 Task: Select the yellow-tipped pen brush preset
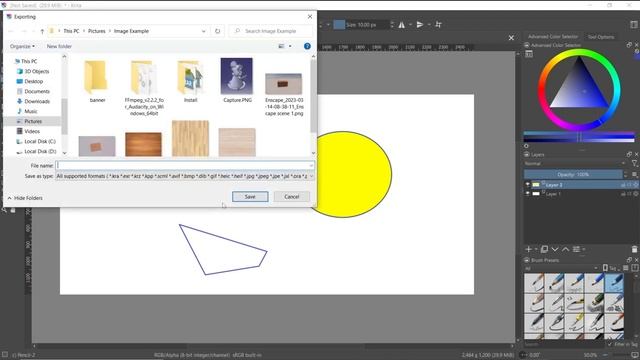[574, 322]
